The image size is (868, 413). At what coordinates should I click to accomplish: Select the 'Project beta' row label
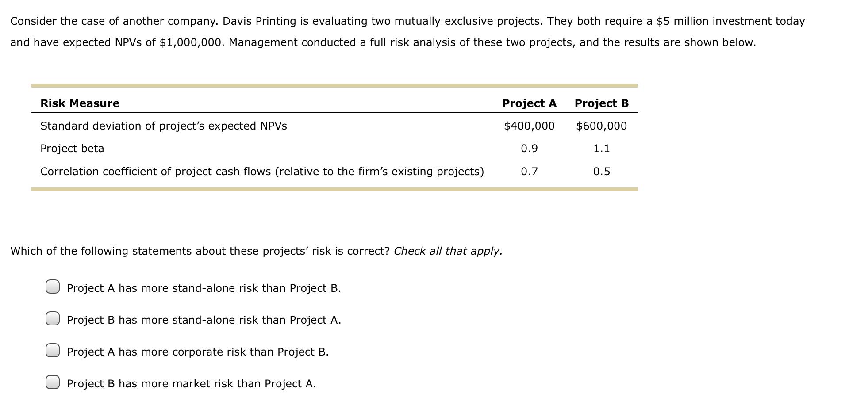(x=72, y=149)
